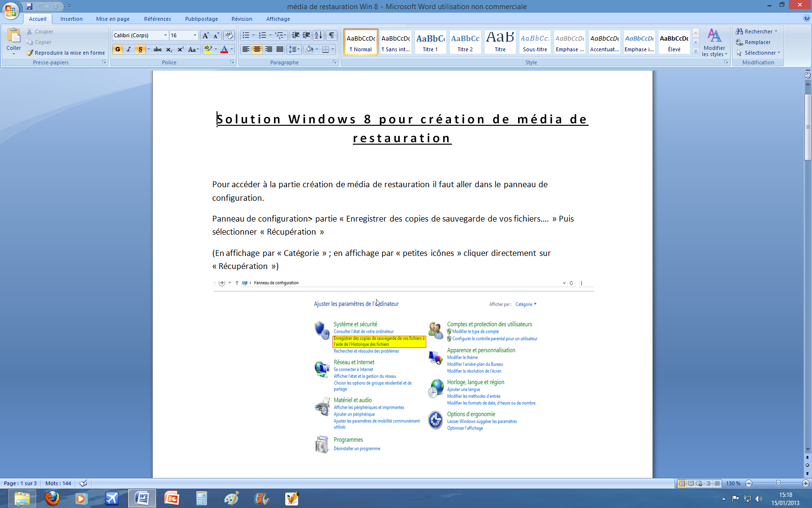Open Firefox from the taskbar

click(x=52, y=498)
